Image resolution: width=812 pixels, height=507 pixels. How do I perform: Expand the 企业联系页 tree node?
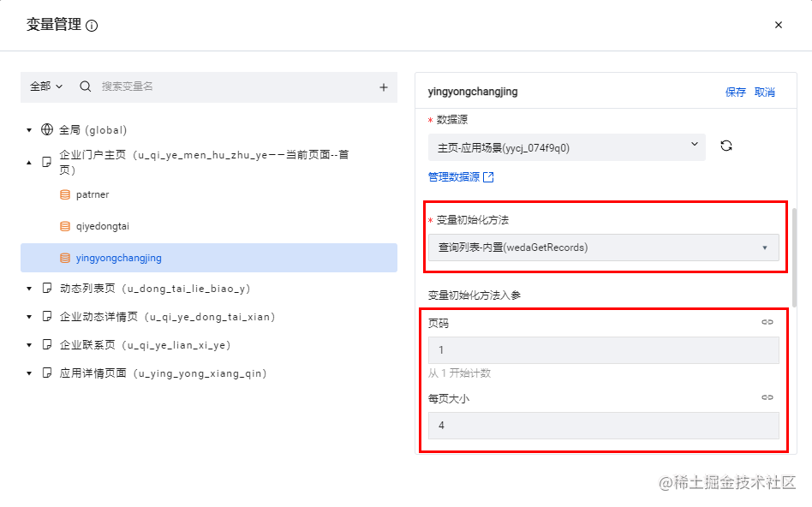[29, 345]
